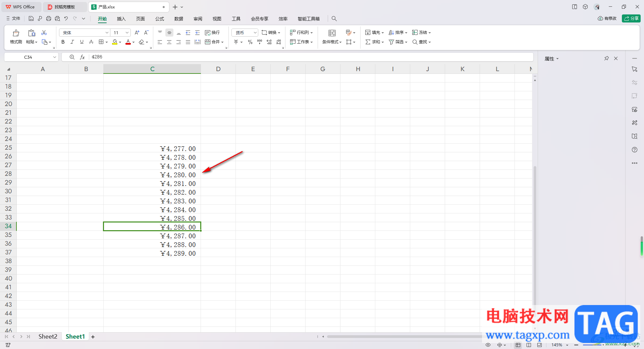
Task: Open the Data (数据) ribbon tab
Action: pyautogui.click(x=179, y=19)
